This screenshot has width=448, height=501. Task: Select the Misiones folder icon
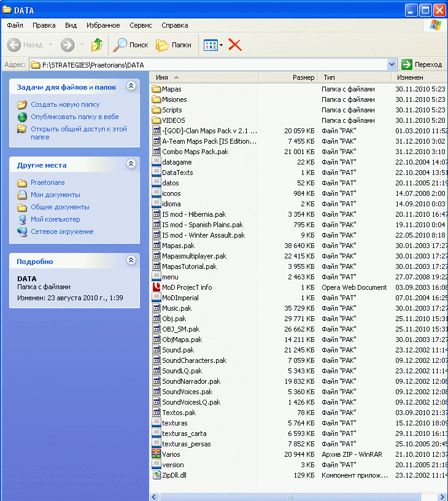coord(156,99)
